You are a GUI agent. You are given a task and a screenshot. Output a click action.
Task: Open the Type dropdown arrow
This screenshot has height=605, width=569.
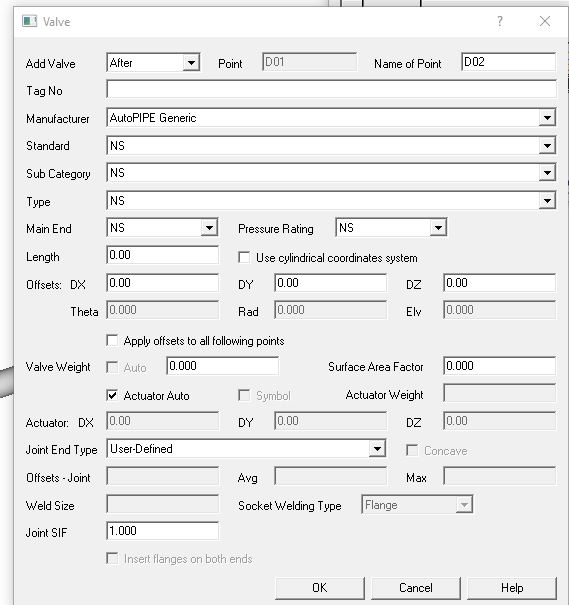(547, 201)
